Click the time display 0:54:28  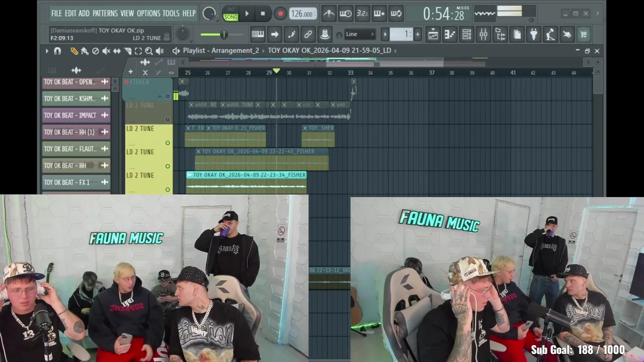click(444, 14)
